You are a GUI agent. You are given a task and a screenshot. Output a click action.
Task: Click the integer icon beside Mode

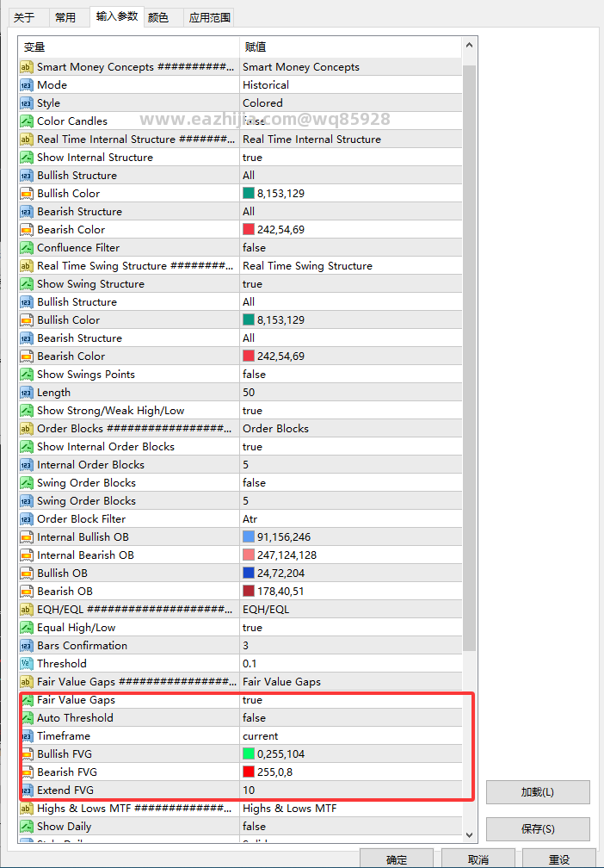click(27, 85)
